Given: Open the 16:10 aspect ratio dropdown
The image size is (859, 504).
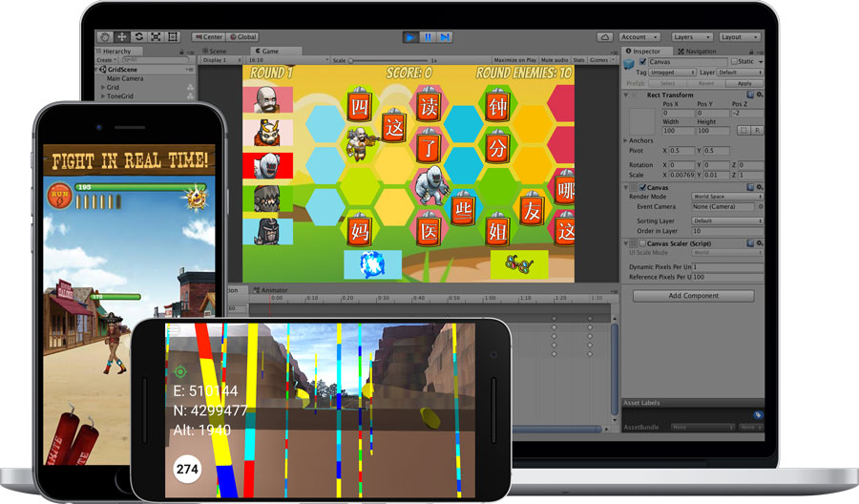Looking at the screenshot, I should click(288, 60).
